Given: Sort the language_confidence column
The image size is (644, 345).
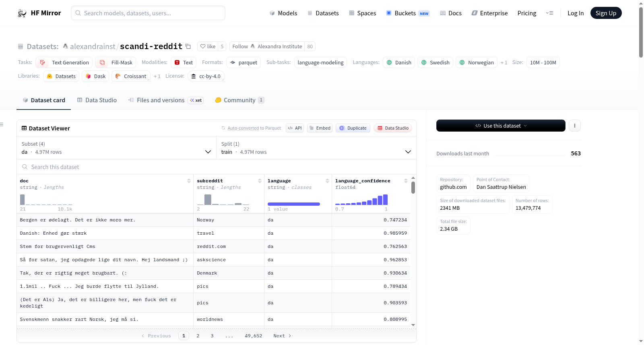Looking at the screenshot, I should point(406,181).
